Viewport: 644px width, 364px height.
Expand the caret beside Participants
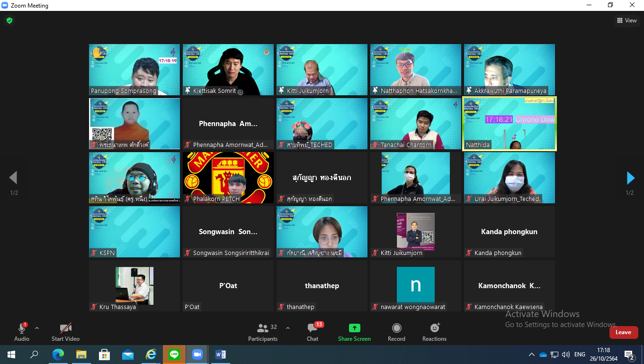(288, 328)
